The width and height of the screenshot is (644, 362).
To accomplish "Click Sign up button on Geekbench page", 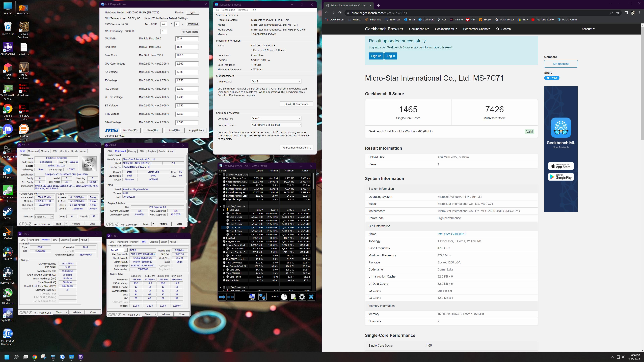I will 376,56.
